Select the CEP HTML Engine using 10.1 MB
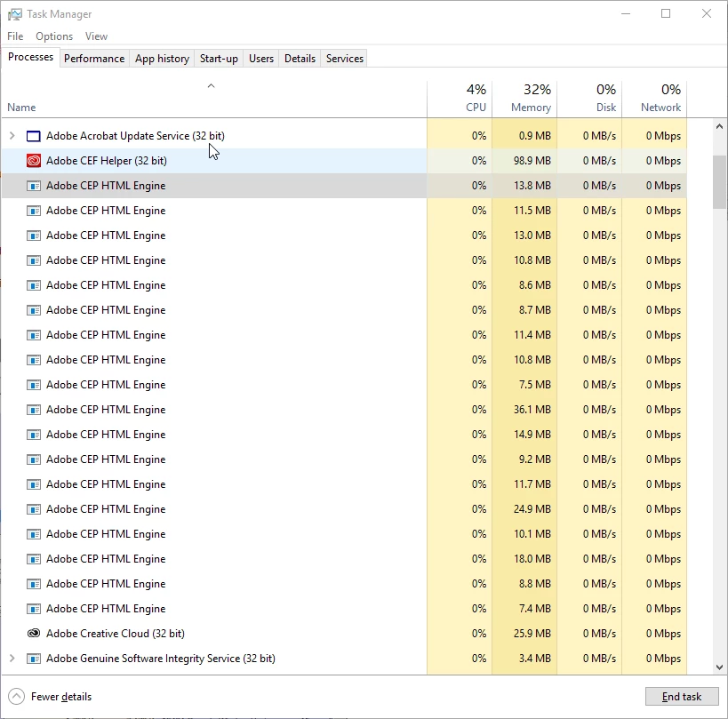Image resolution: width=728 pixels, height=719 pixels. pos(344,534)
